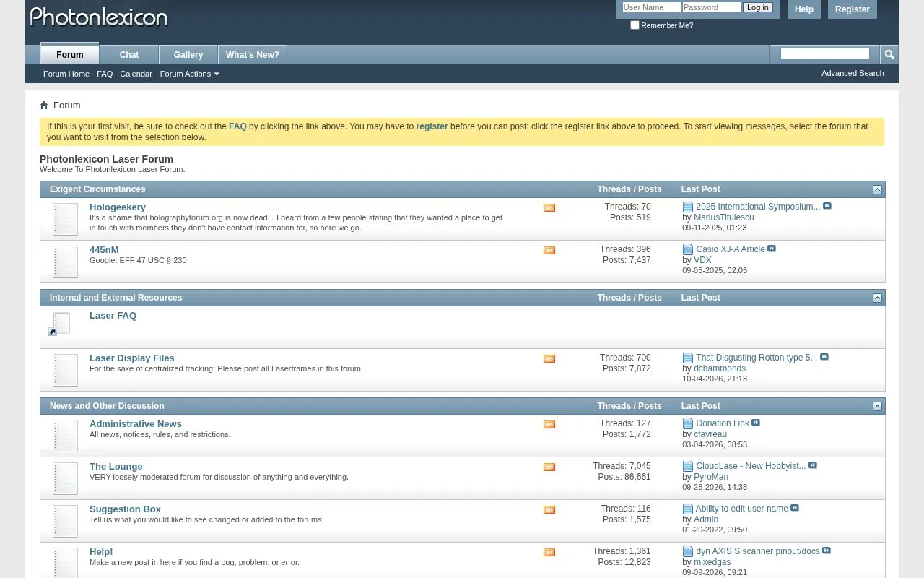Open the Hologeekery forum title

click(118, 207)
